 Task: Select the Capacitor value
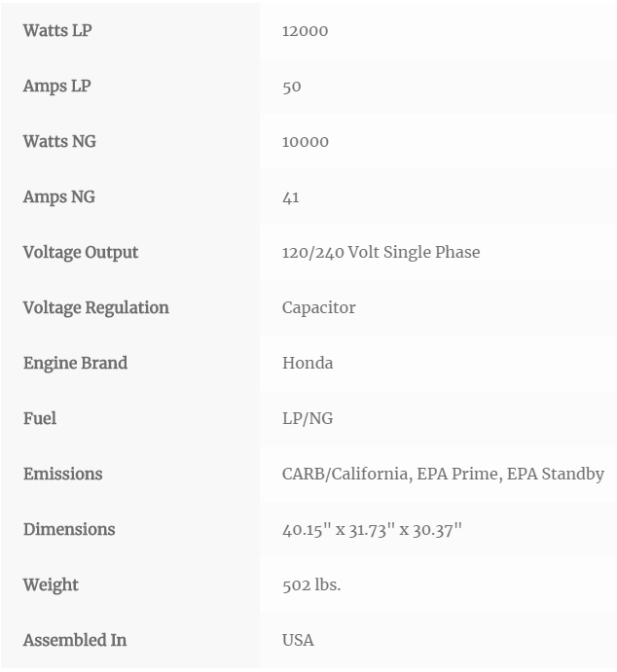point(318,307)
